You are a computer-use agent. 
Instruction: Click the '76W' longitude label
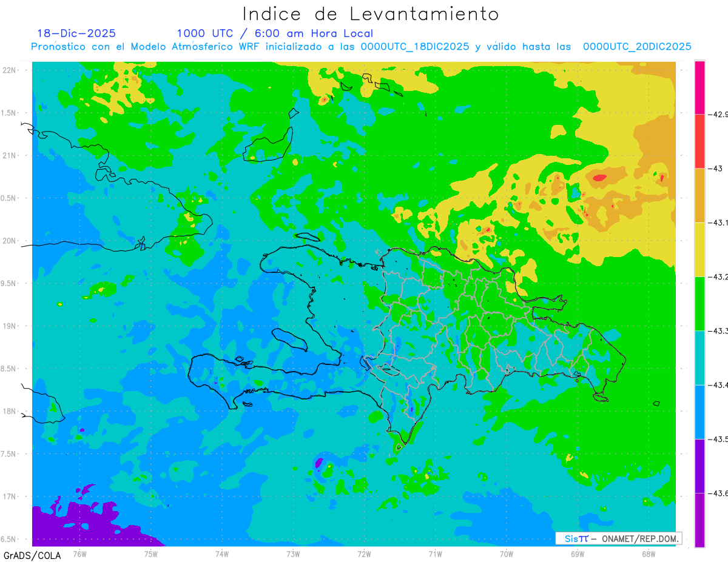pyautogui.click(x=79, y=553)
